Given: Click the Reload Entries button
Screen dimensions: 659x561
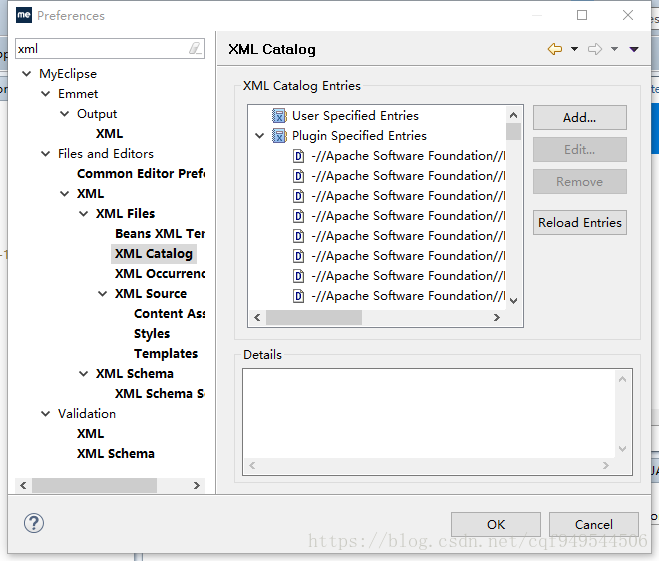Looking at the screenshot, I should point(580,222).
